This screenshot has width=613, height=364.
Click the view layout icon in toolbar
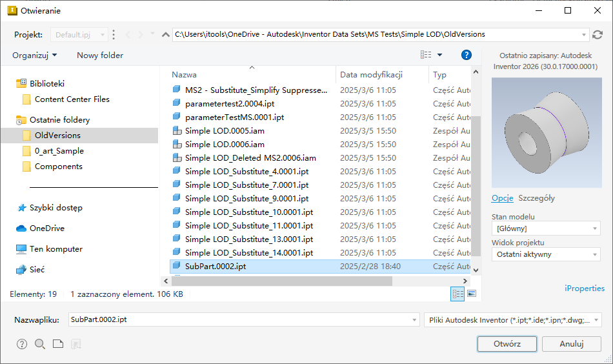[426, 55]
